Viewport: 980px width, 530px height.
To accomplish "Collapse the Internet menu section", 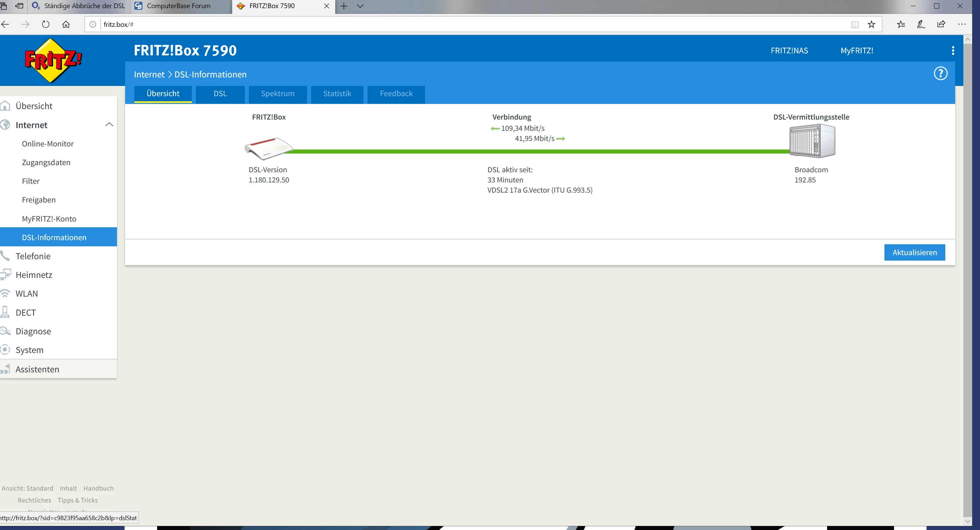I will click(109, 125).
